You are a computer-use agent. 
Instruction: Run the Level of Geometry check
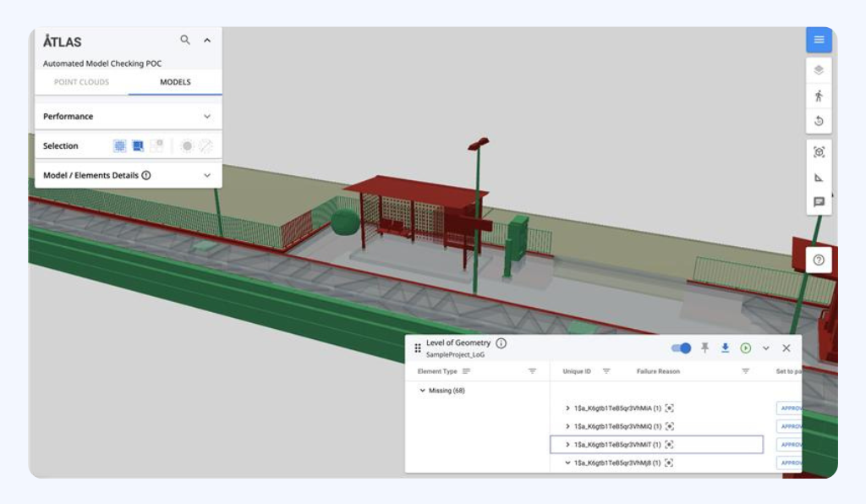click(x=745, y=348)
